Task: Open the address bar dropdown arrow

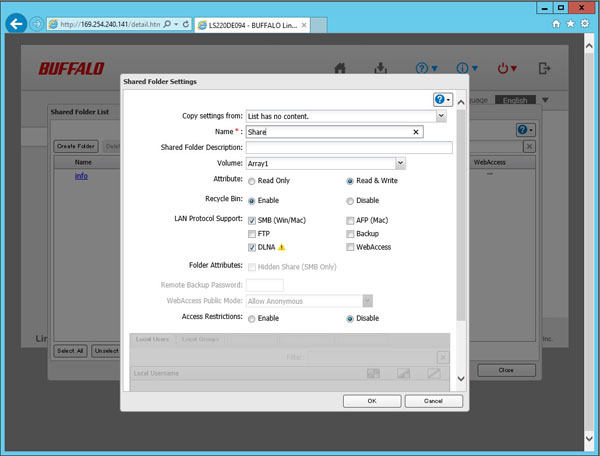Action: point(176,24)
